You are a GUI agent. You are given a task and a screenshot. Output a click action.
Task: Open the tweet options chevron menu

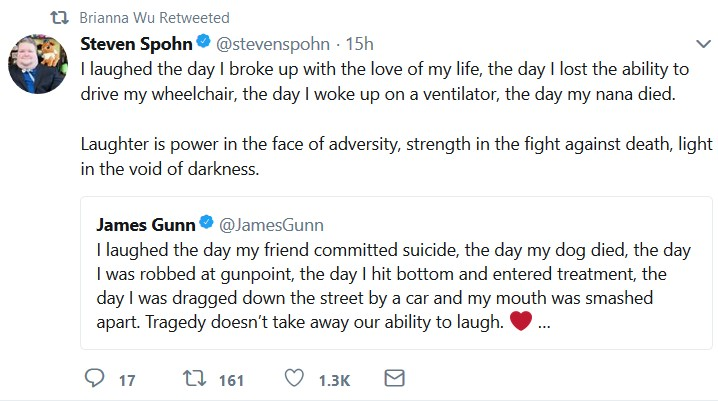tap(703, 44)
